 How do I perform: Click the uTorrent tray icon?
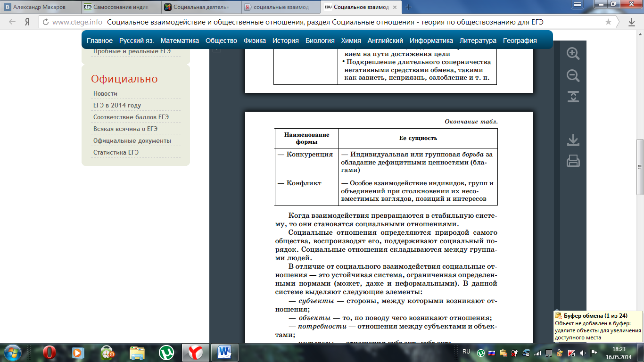tap(481, 352)
